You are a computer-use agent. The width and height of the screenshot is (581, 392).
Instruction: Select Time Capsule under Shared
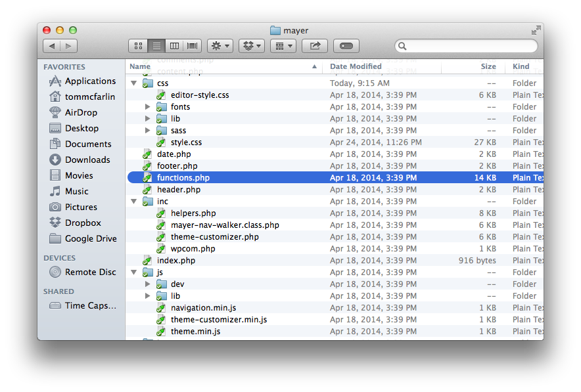click(83, 305)
